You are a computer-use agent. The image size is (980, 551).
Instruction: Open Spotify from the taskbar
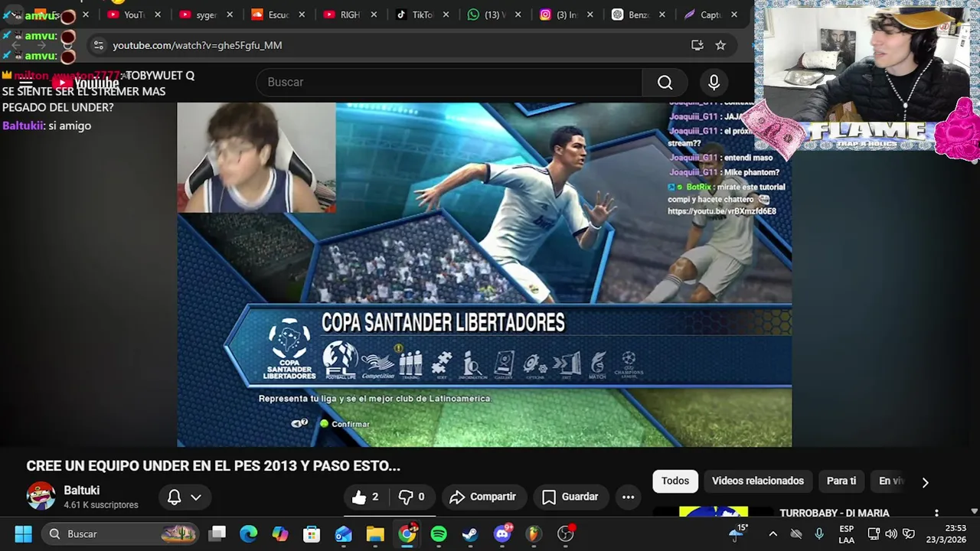click(439, 534)
